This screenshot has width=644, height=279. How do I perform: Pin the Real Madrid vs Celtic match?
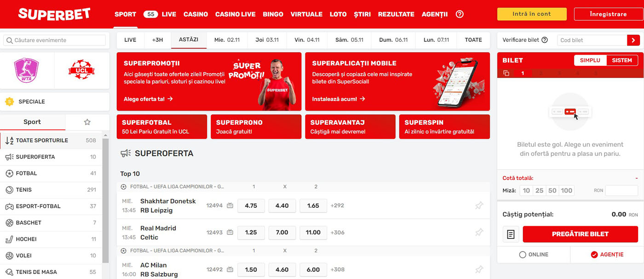[x=479, y=233]
